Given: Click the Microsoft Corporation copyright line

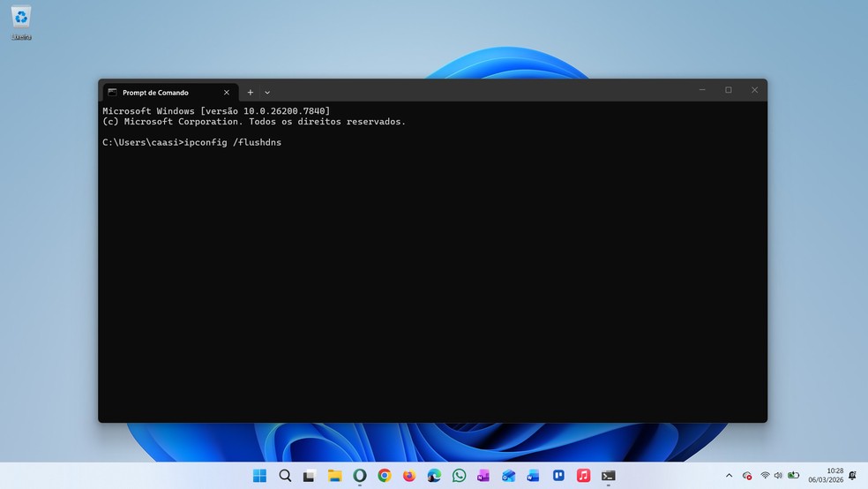Looking at the screenshot, I should [x=254, y=121].
